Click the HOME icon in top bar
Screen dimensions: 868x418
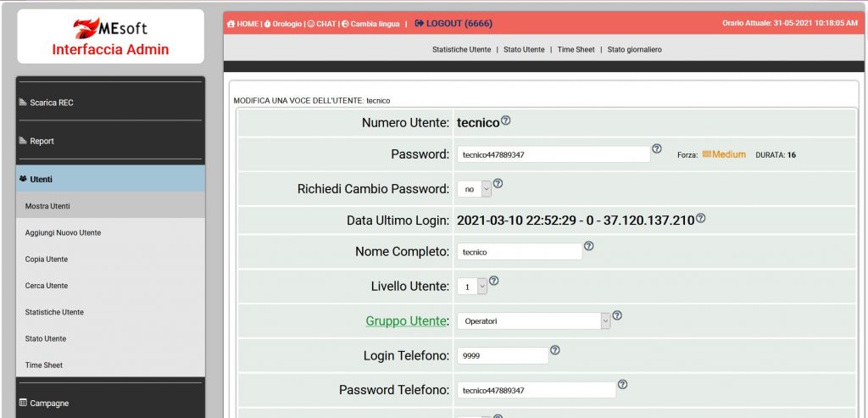231,24
